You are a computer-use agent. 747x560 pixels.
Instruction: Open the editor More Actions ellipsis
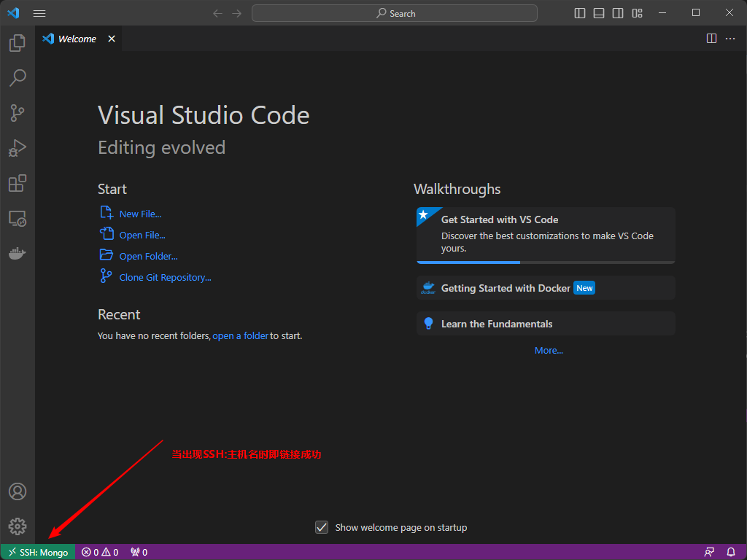click(730, 39)
